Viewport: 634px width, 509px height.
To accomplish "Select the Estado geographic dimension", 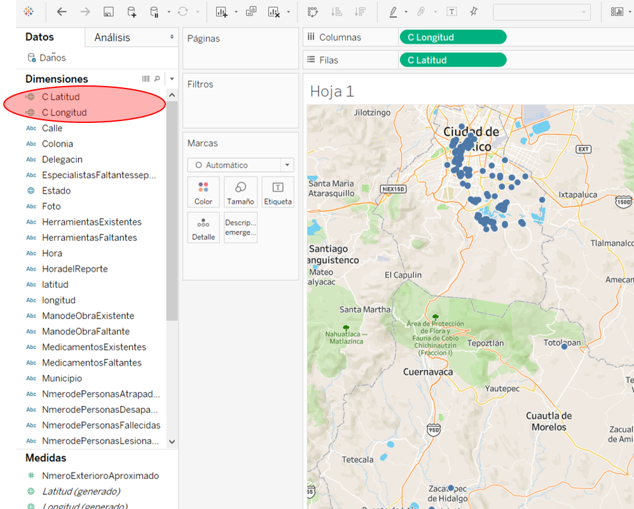I will [x=56, y=191].
